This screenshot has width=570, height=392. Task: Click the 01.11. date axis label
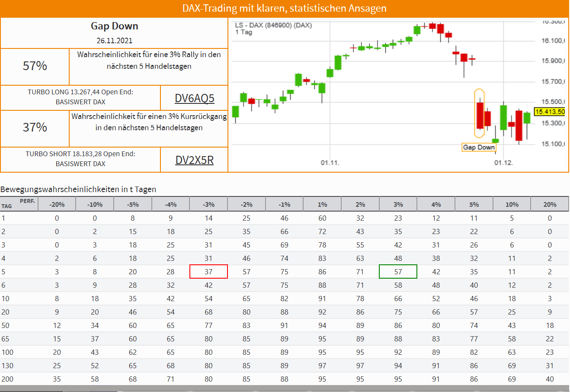tap(330, 163)
